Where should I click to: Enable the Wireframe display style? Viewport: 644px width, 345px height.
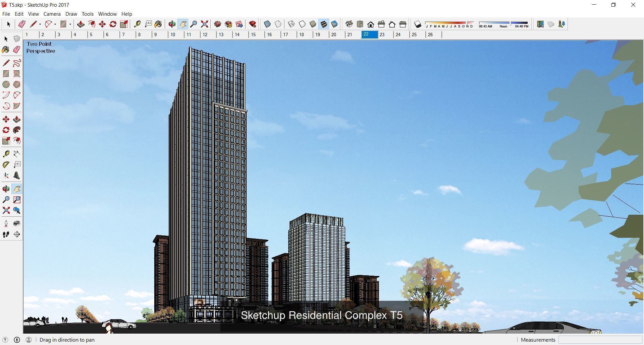[291, 24]
